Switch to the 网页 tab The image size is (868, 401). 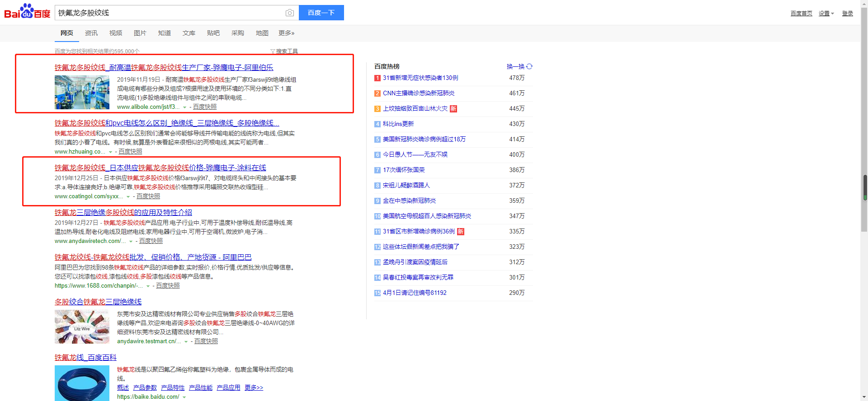[67, 33]
